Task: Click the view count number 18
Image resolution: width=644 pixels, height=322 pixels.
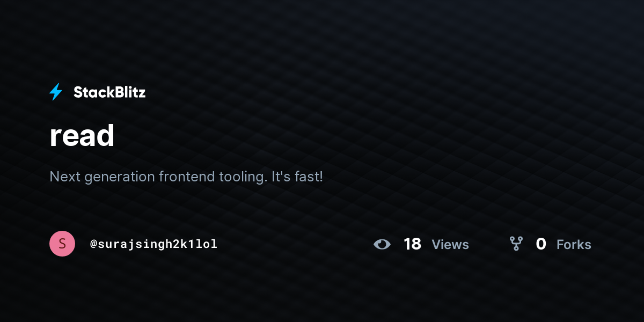Action: pos(412,244)
